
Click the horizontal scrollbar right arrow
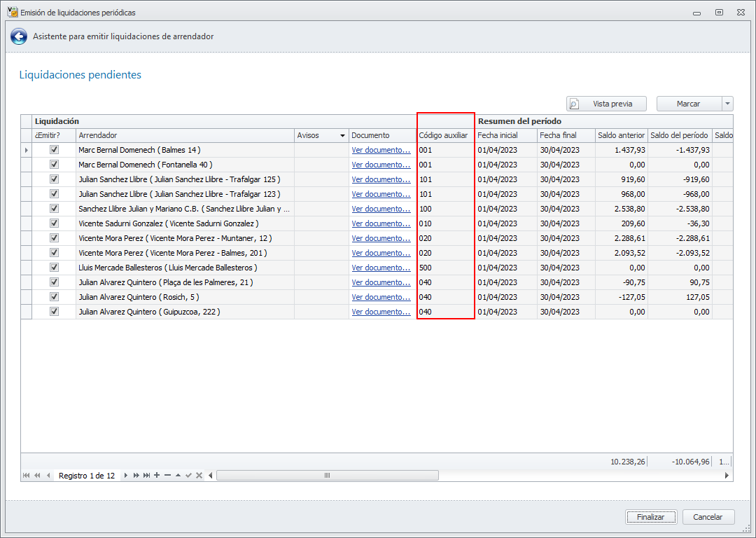pos(726,475)
